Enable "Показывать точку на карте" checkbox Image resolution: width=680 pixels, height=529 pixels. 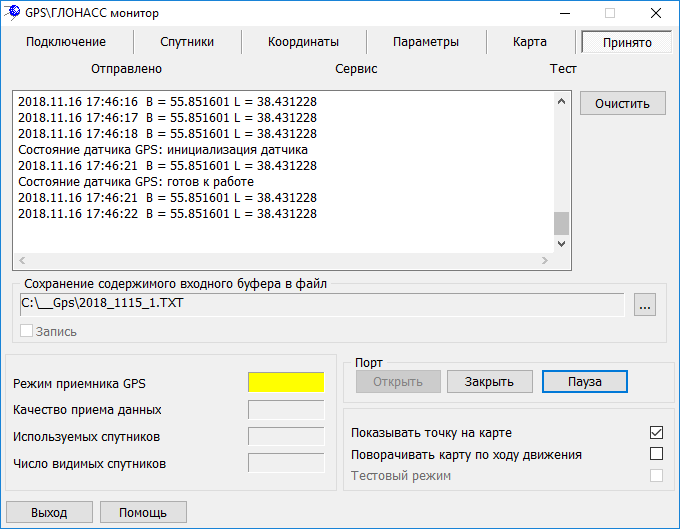656,433
